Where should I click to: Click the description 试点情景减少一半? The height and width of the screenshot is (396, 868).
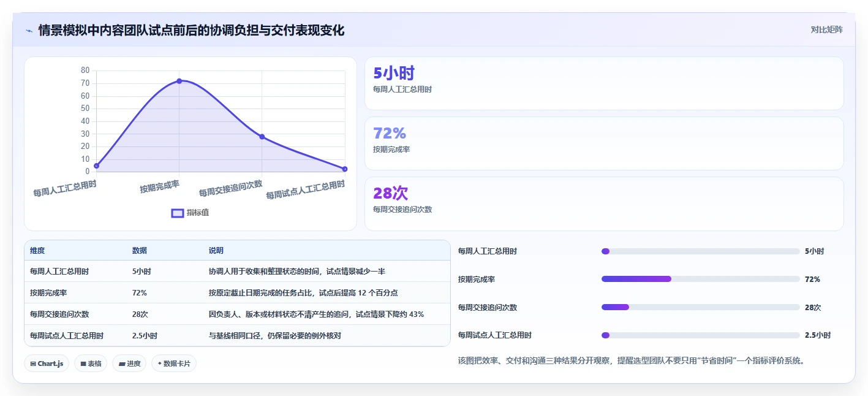pos(297,272)
